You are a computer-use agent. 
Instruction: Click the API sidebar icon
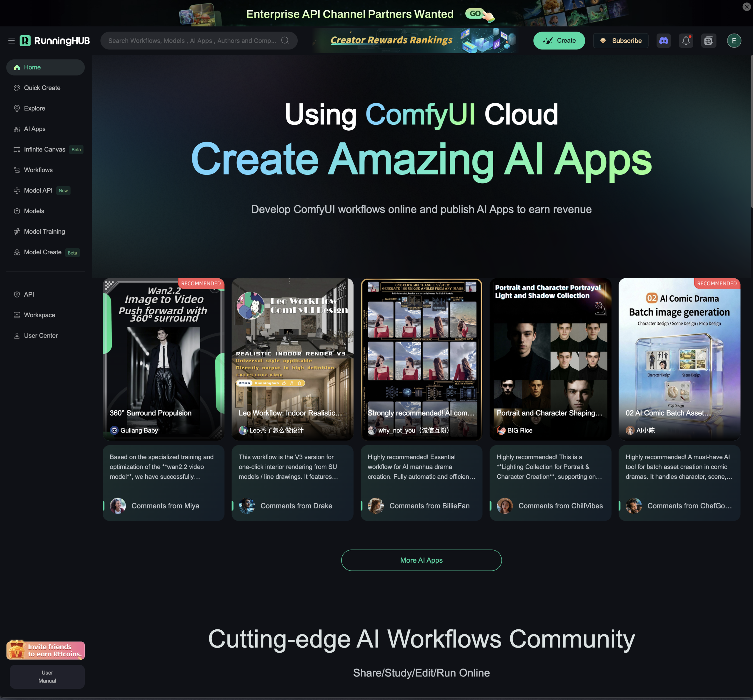pyautogui.click(x=17, y=294)
